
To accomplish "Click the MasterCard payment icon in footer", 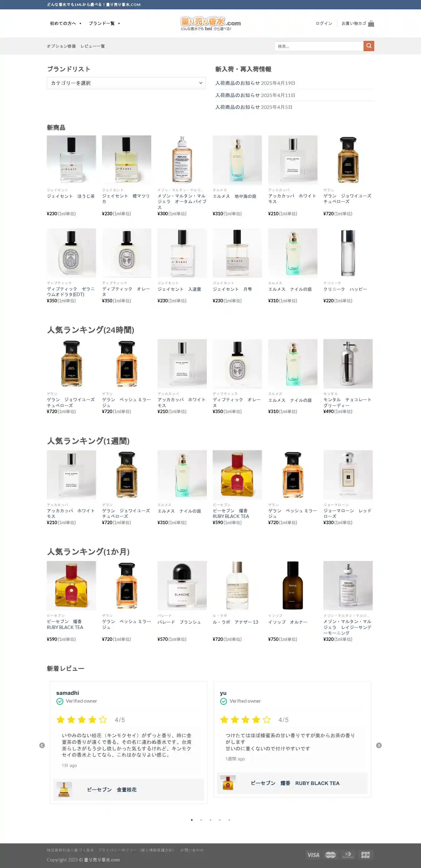I will pos(331,855).
